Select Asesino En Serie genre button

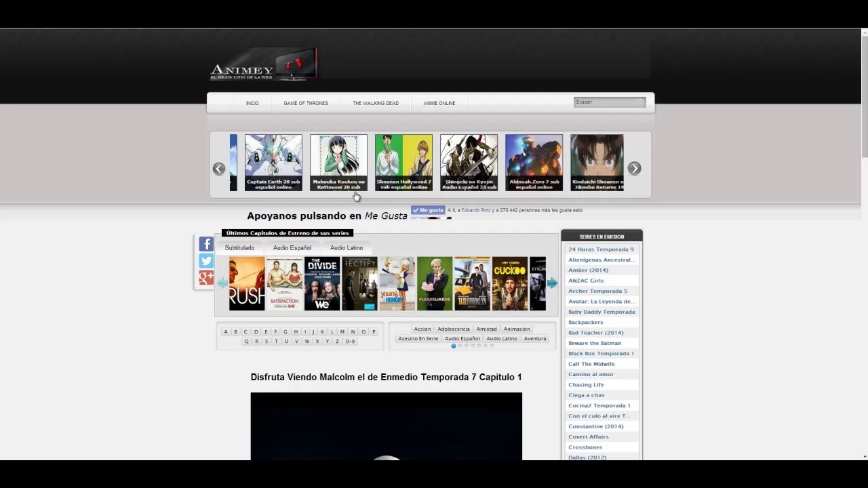point(418,339)
